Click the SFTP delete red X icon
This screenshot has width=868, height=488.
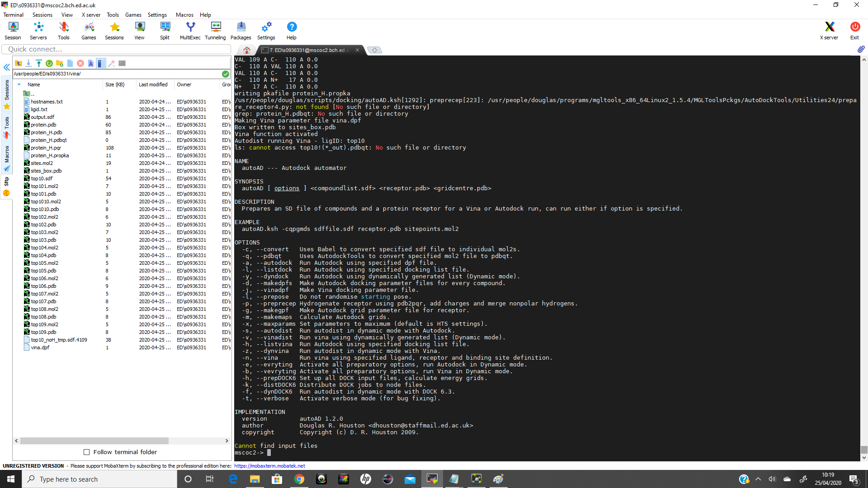click(x=80, y=63)
